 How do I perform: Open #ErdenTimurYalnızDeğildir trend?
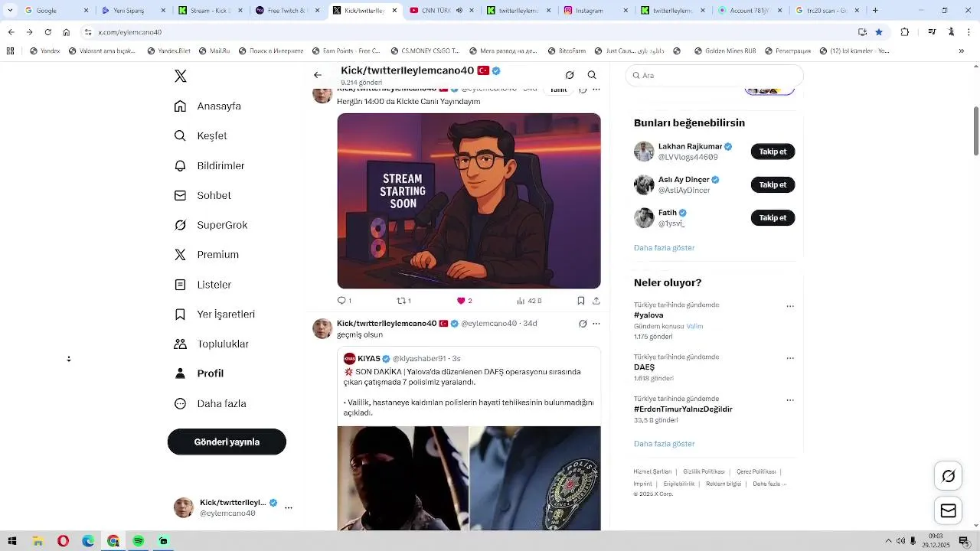(683, 409)
